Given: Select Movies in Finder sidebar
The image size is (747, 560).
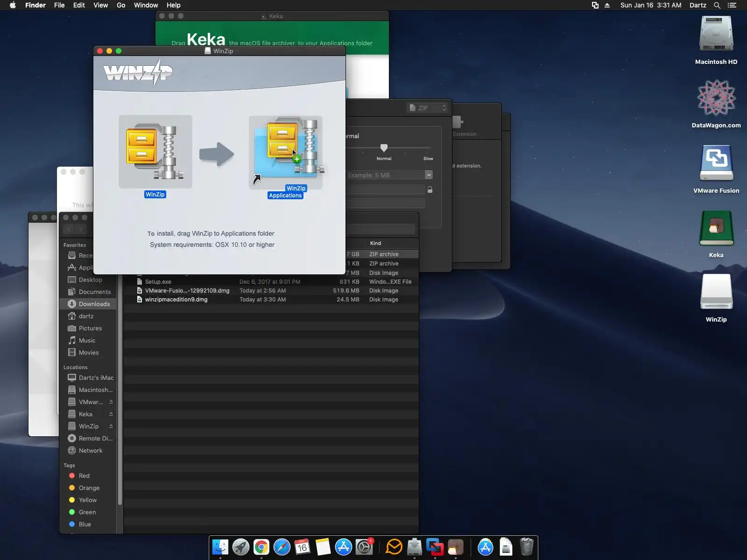Looking at the screenshot, I should pos(88,352).
